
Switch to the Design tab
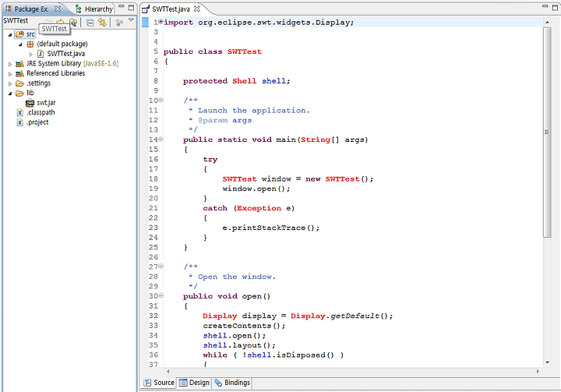[x=194, y=383]
